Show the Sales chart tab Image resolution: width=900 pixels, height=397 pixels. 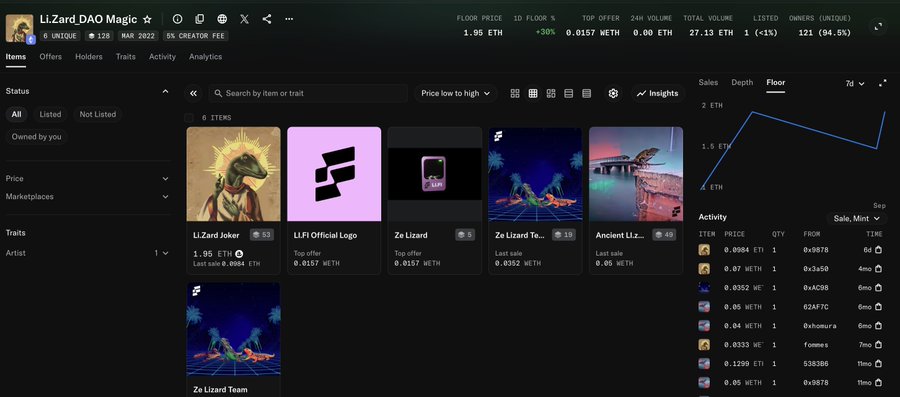tap(708, 83)
